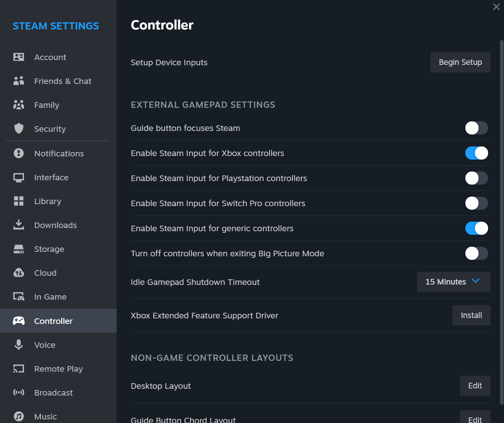The width and height of the screenshot is (504, 423).
Task: Click the Friends & Chat people icon
Action: click(x=19, y=81)
